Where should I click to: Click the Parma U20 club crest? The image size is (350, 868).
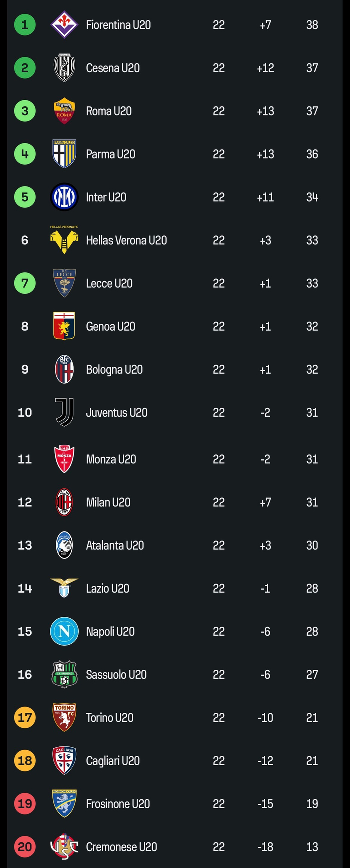click(64, 154)
